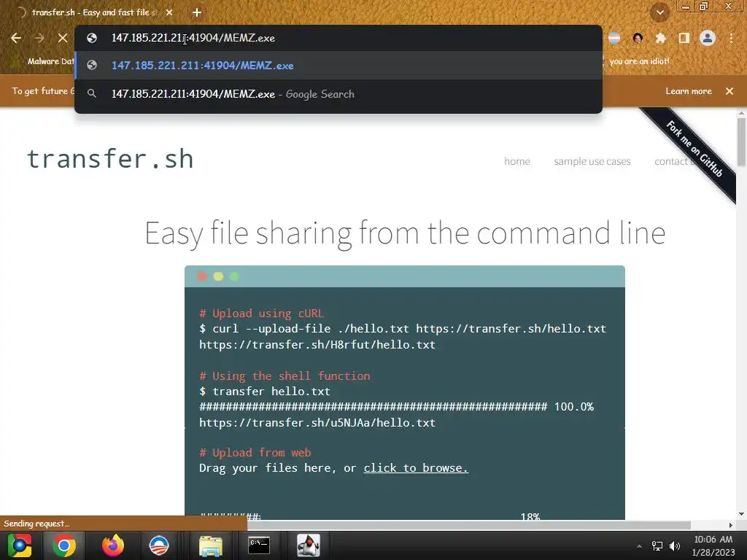Image resolution: width=747 pixels, height=560 pixels.
Task: Stop loading with the X button
Action: (63, 38)
